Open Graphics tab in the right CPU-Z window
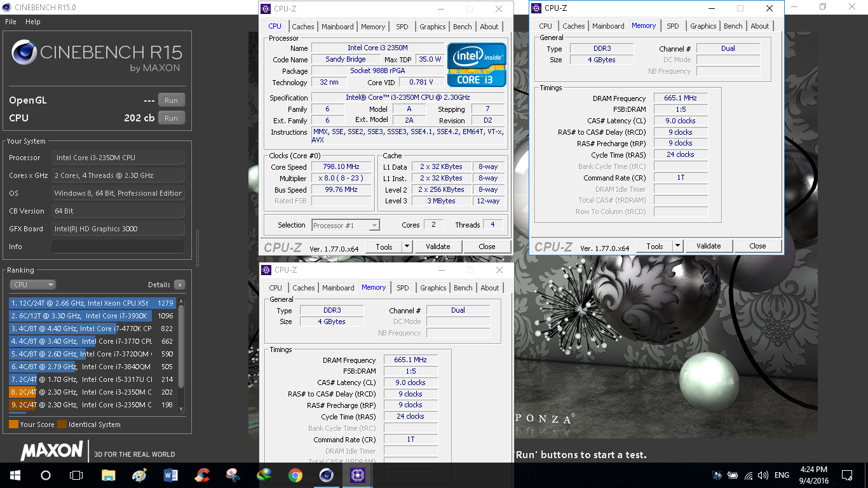868x488 pixels. (703, 26)
